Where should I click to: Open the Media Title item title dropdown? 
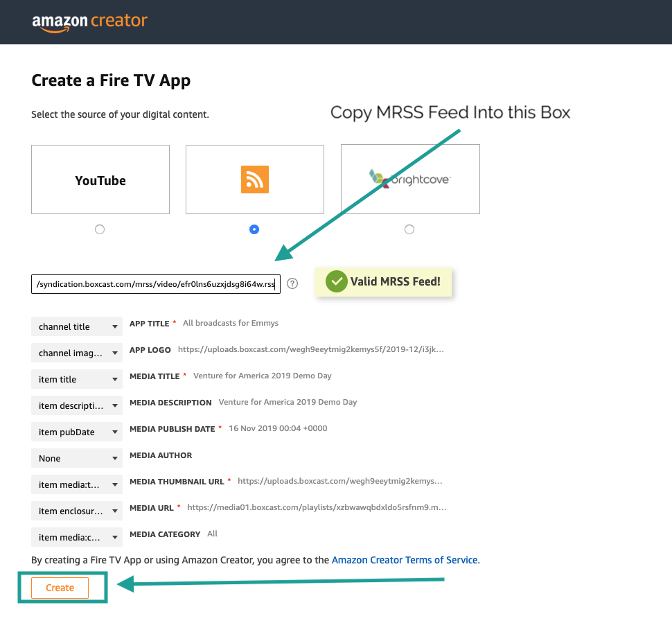click(x=77, y=379)
